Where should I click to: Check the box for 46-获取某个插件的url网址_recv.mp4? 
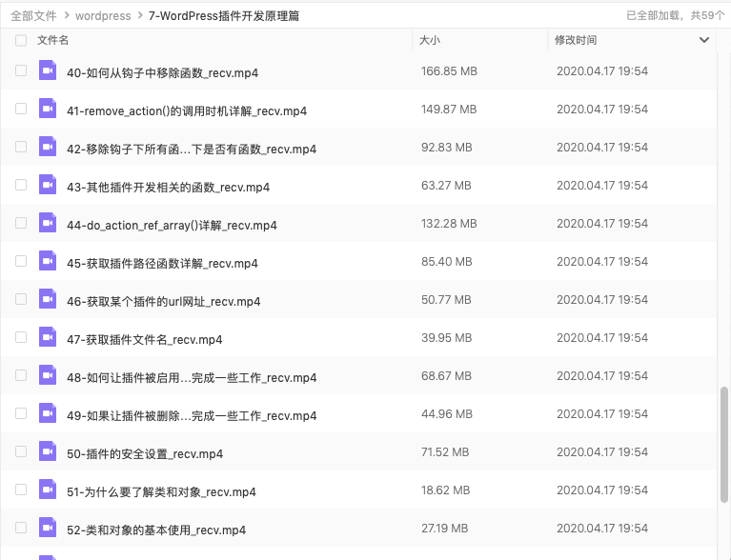pos(21,299)
